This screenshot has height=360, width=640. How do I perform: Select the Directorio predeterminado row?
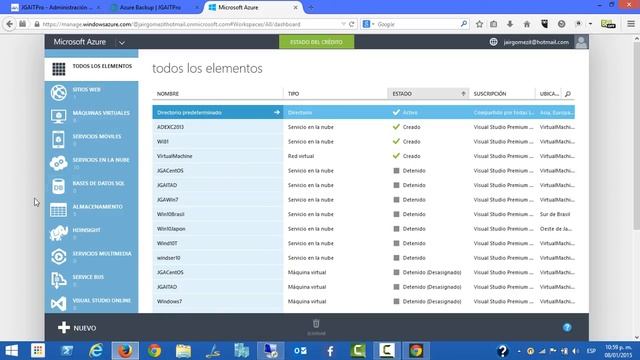pos(364,112)
